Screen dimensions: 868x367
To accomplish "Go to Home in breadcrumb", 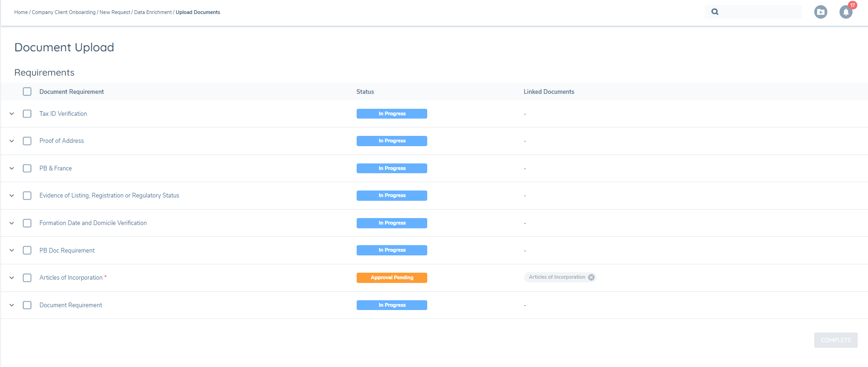I will point(21,13).
